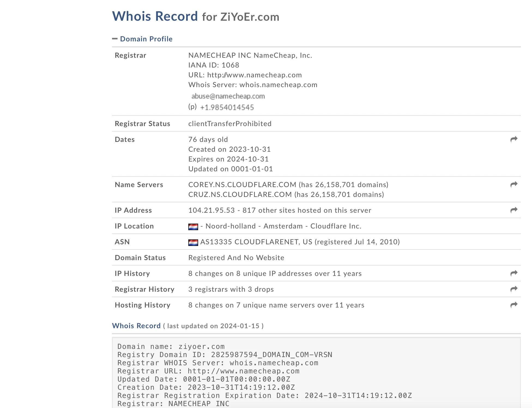Open the Registrar History arrow icon

[514, 289]
